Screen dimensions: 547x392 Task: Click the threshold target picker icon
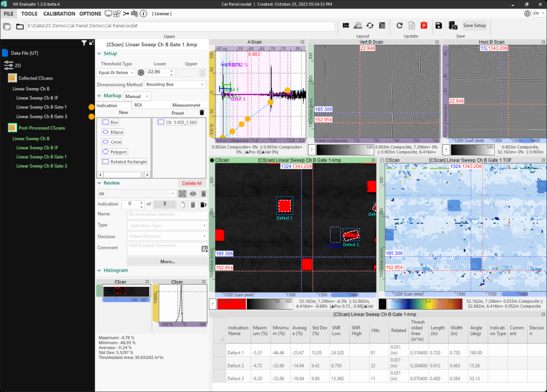tap(141, 73)
